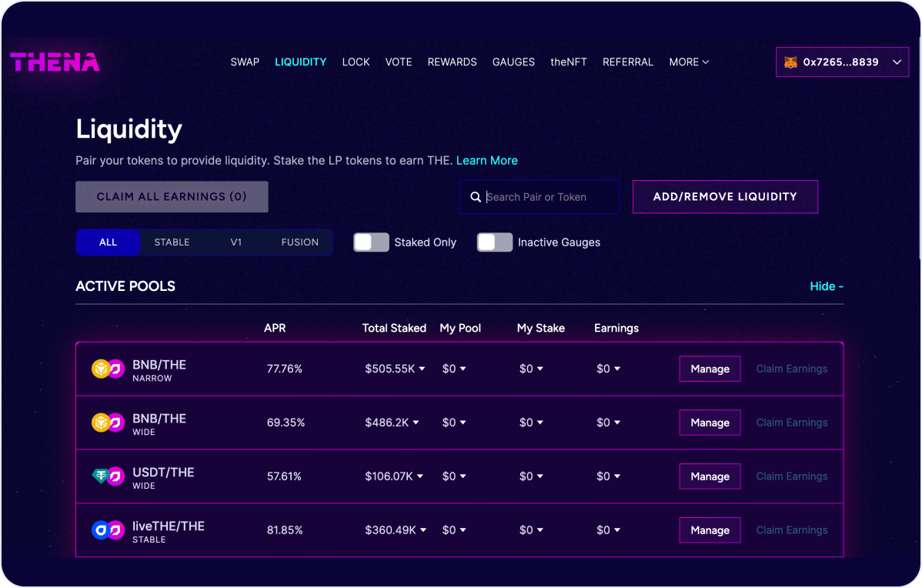Select the FUSION pools filter tab
922x588 pixels.
click(300, 242)
